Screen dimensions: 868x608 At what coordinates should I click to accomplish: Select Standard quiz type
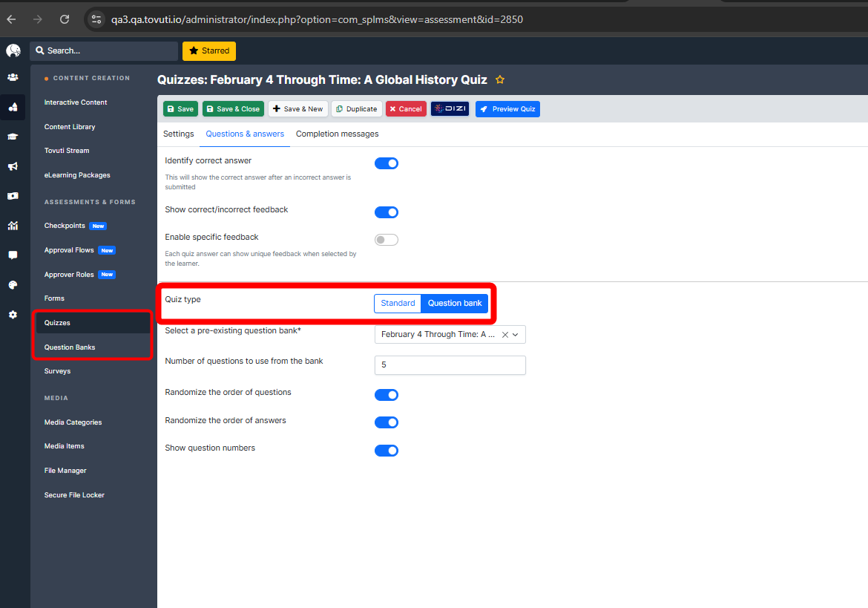click(398, 304)
